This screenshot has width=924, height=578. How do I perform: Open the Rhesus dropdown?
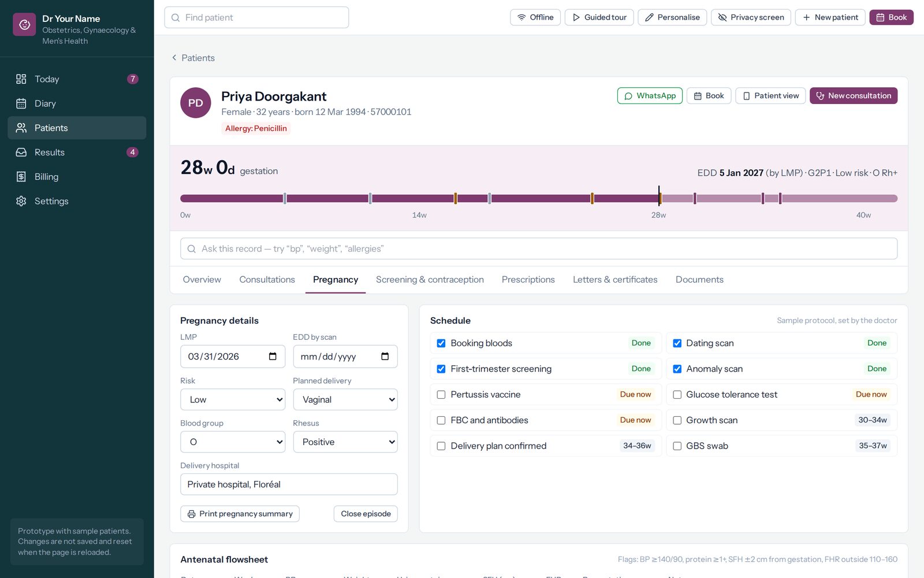tap(345, 442)
